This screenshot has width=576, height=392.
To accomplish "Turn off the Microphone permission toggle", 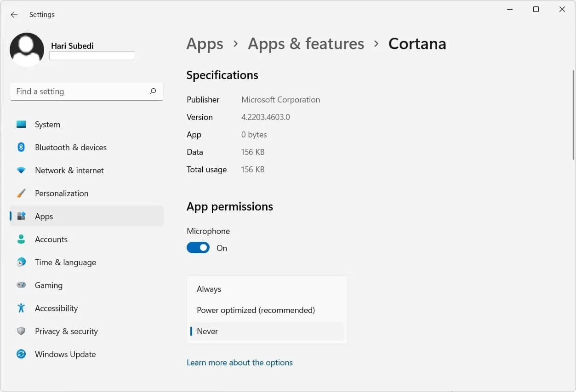I will 198,247.
